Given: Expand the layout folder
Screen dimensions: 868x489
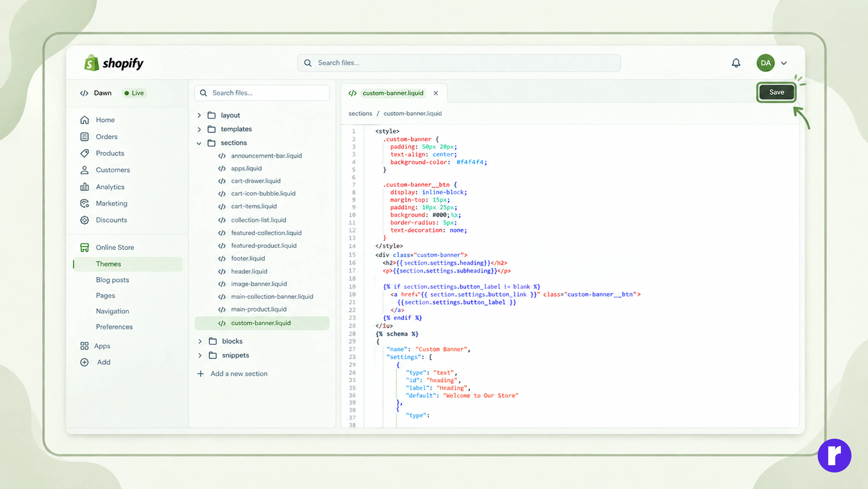Looking at the screenshot, I should pyautogui.click(x=199, y=115).
